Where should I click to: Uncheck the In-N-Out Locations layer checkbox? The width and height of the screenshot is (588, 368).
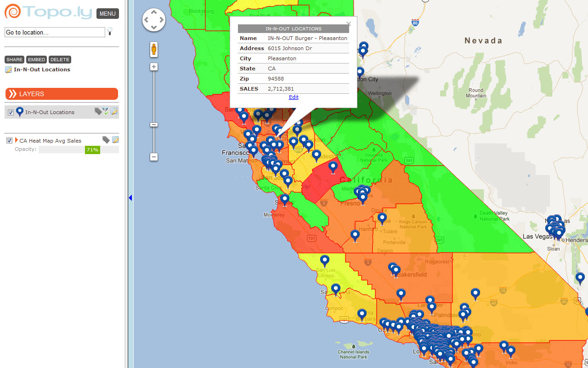coord(11,112)
